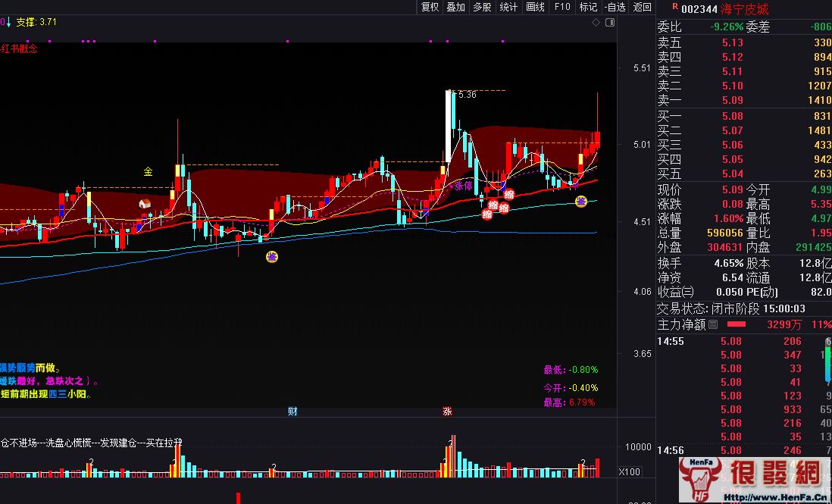Select 多股 multi-stock view
The width and height of the screenshot is (832, 504).
[x=482, y=8]
